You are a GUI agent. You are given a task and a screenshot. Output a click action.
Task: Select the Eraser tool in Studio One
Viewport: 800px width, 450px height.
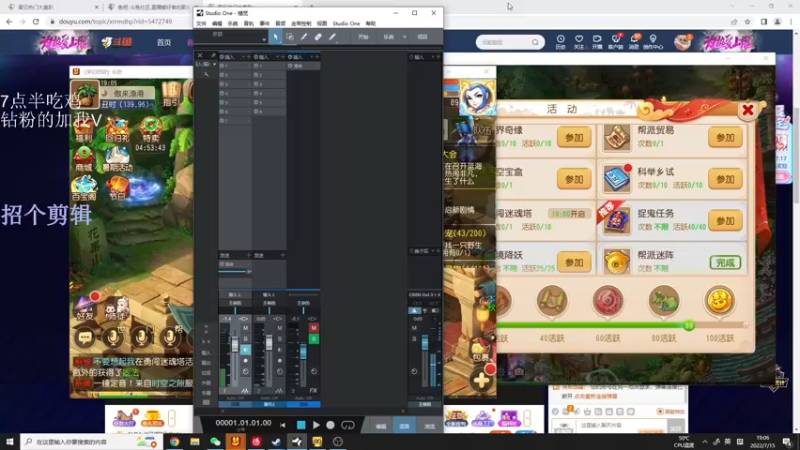click(318, 37)
